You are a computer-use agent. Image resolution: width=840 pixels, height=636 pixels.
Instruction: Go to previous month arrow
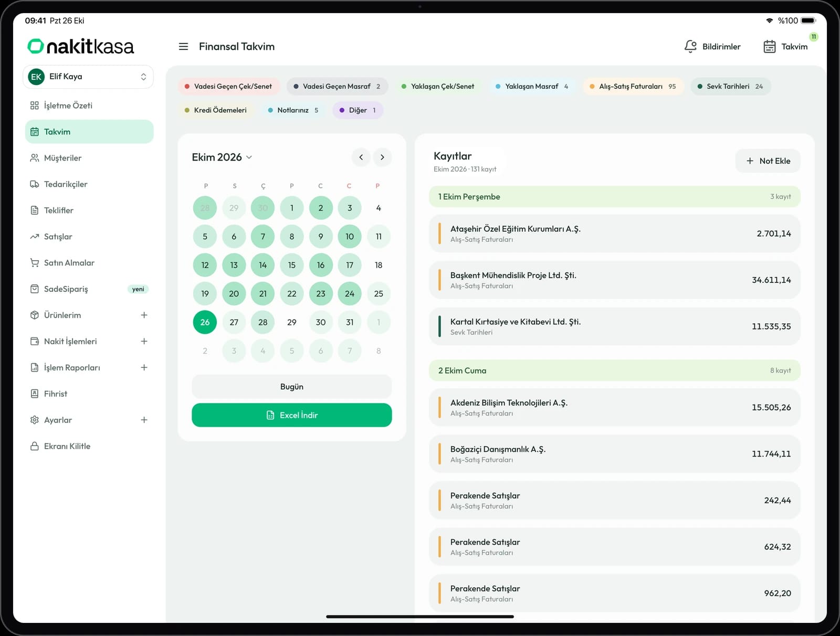[361, 157]
